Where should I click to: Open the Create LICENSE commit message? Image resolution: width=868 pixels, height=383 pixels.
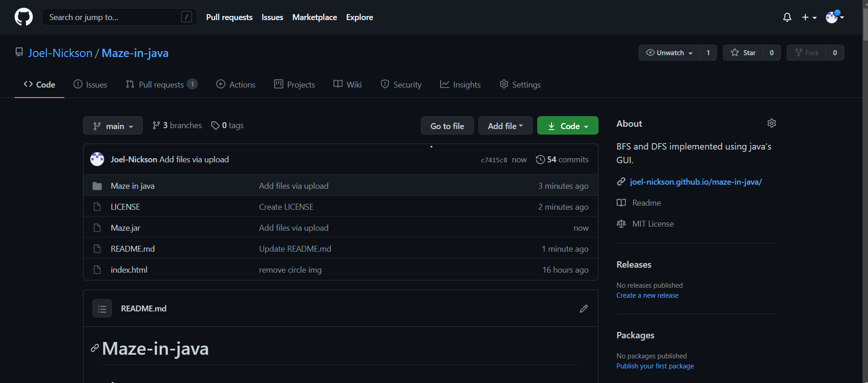pyautogui.click(x=286, y=207)
